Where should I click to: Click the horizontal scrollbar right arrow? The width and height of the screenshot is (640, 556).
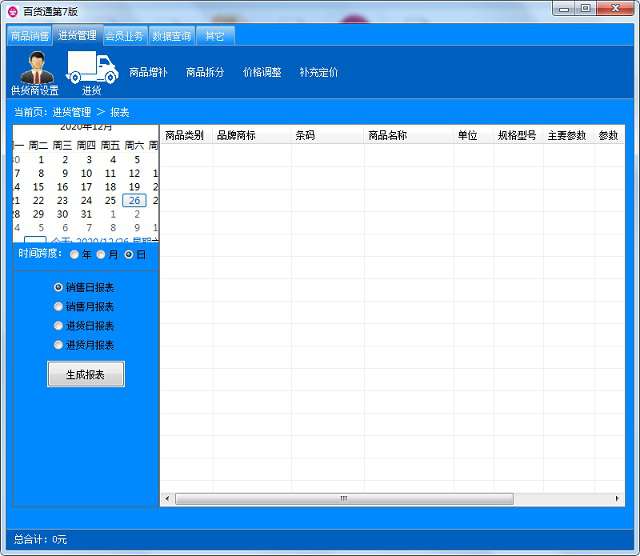617,498
